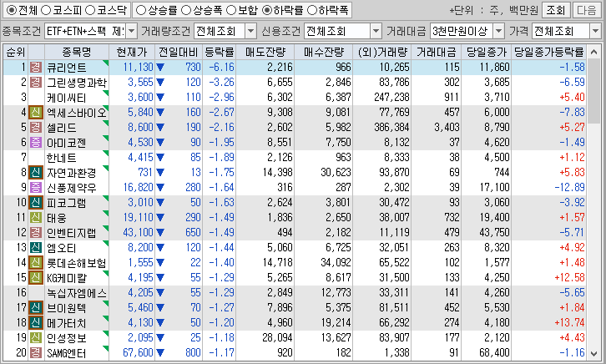Open the 가격 dropdown arrow
The height and width of the screenshot is (364, 606).
595,31
